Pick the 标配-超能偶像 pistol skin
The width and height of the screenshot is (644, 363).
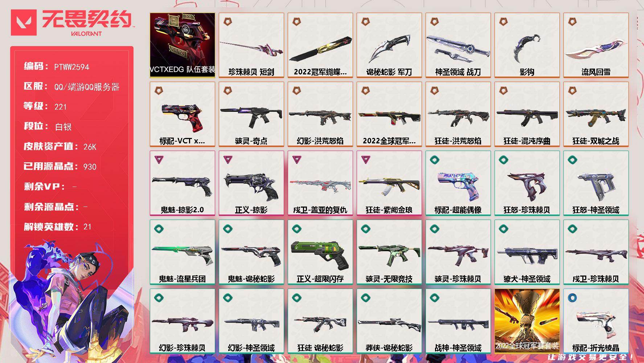point(458,183)
